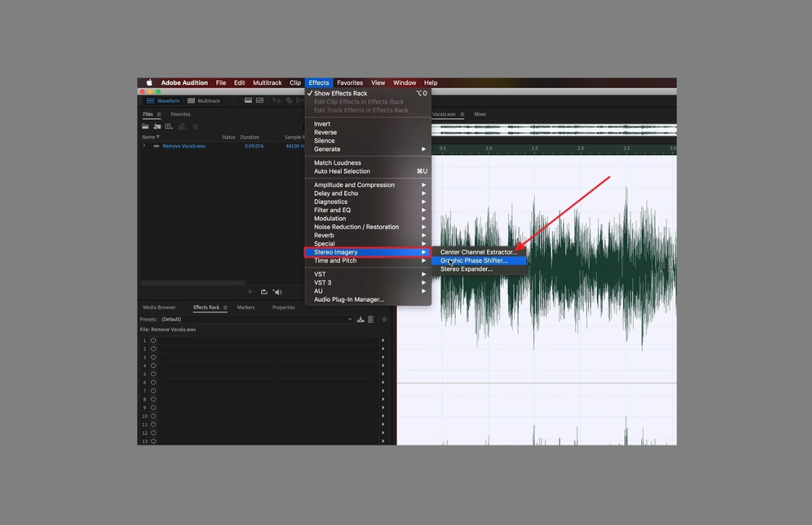Click the Open File folder icon

(x=145, y=126)
